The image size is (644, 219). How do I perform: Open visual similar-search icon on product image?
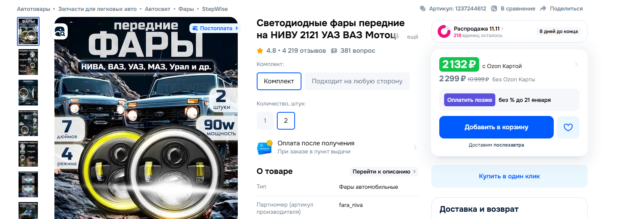click(60, 31)
